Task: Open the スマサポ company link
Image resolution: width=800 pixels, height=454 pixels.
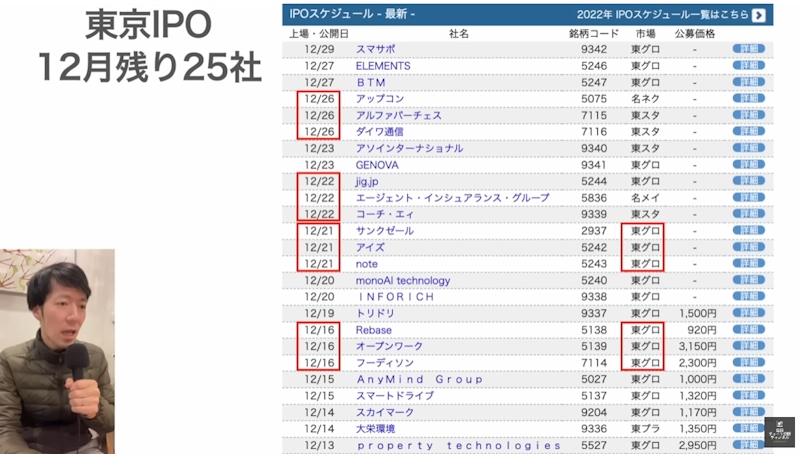Action: [x=376, y=49]
